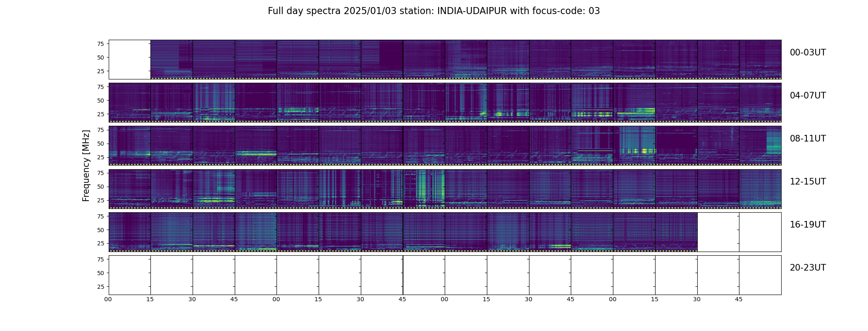Viewport: 868px width, 331px height.
Task: Open 08:45–09:00 spectrum with bright band, 08-11UT row
Action: (x=256, y=146)
